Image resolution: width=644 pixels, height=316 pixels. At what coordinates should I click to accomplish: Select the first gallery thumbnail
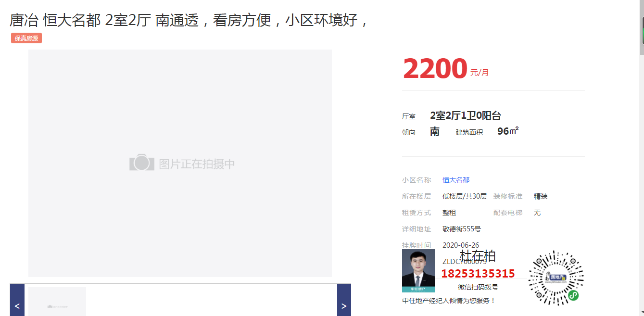click(57, 302)
